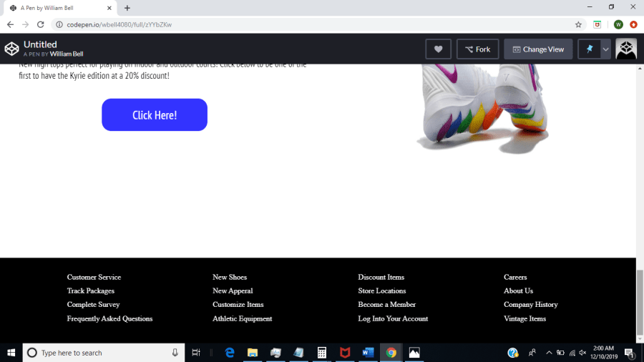Select the 'A Pen by William Bell' tab

(59, 8)
